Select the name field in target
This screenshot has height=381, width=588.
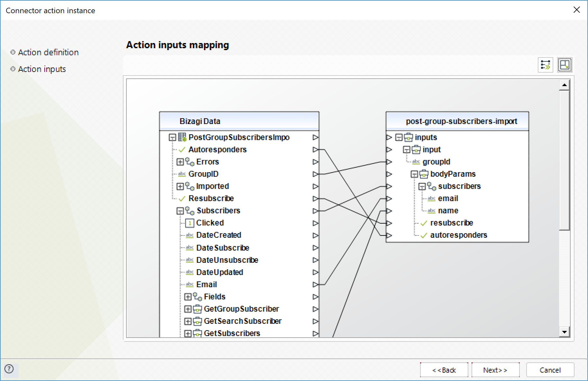448,211
